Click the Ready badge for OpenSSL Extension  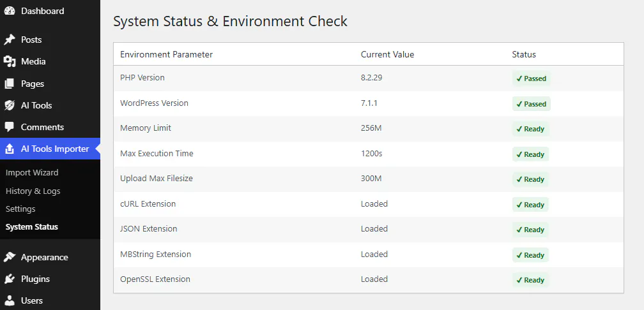[x=530, y=281]
